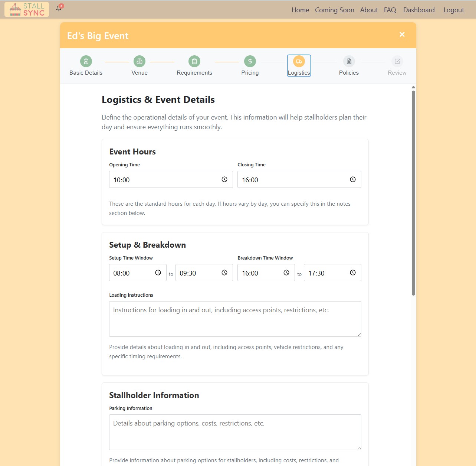
Task: Click the setup end time field 09:30
Action: point(204,273)
